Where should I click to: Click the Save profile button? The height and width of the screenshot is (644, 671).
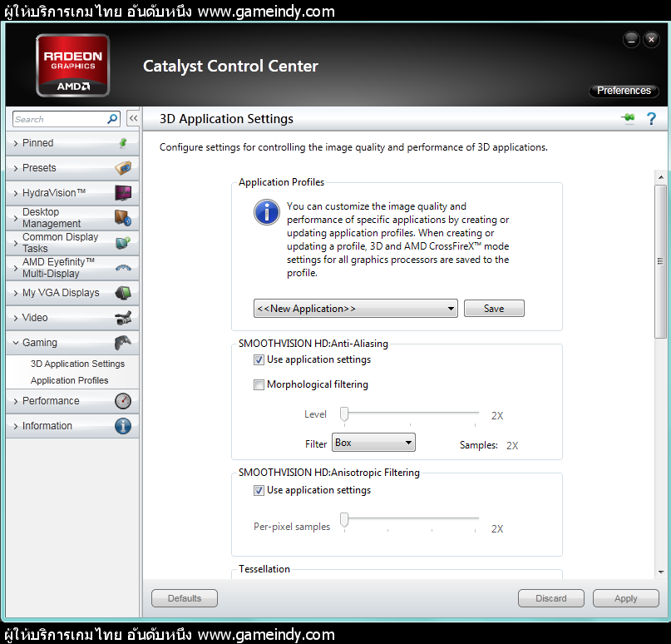pos(494,309)
